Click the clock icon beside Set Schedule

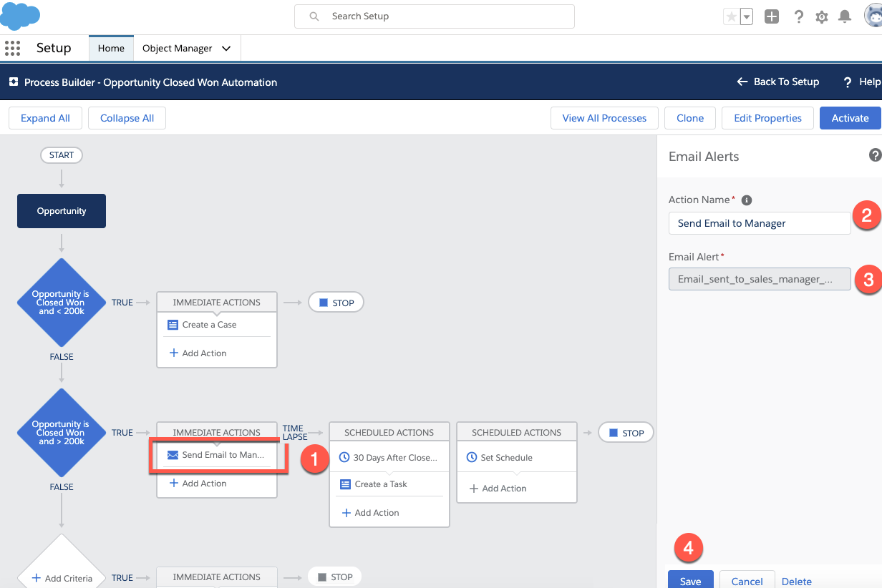[472, 457]
